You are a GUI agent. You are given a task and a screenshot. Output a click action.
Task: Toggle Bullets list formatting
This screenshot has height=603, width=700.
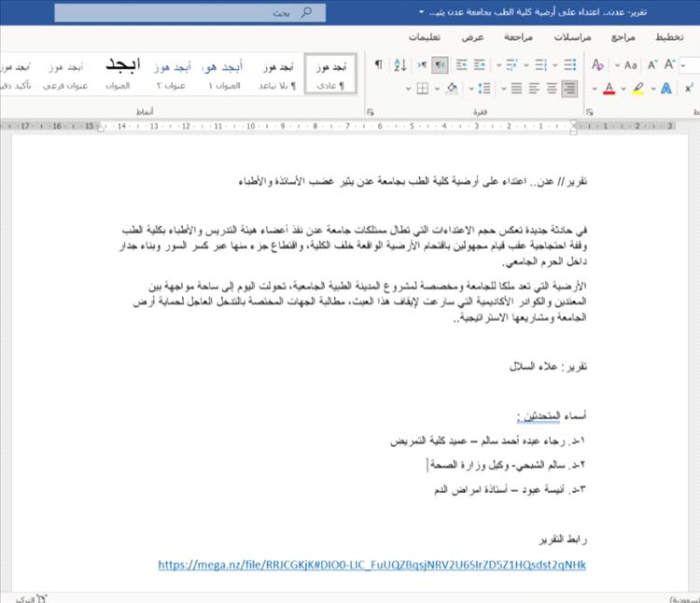tap(569, 65)
